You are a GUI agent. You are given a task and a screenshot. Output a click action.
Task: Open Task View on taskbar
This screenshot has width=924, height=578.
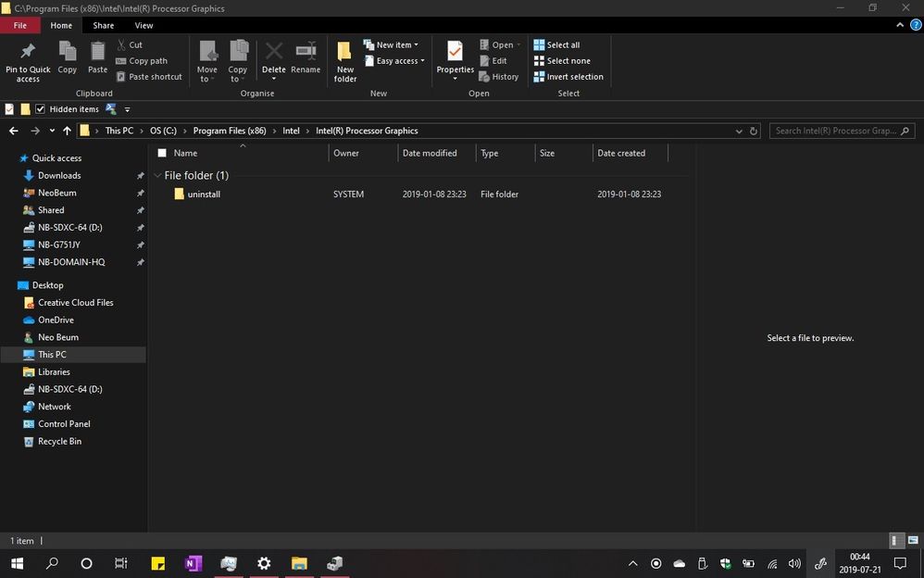pyautogui.click(x=120, y=564)
